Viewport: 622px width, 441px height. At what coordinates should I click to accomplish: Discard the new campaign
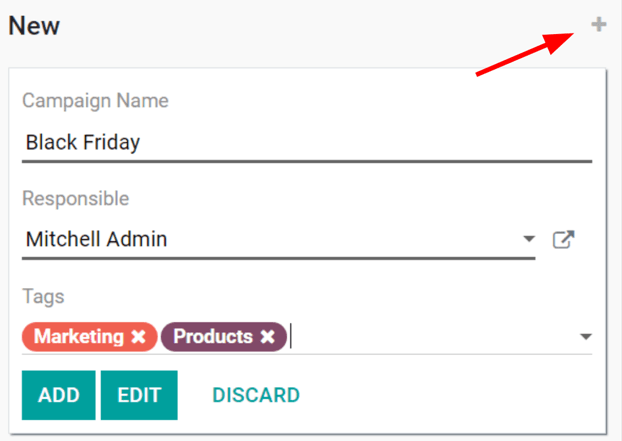tap(256, 395)
